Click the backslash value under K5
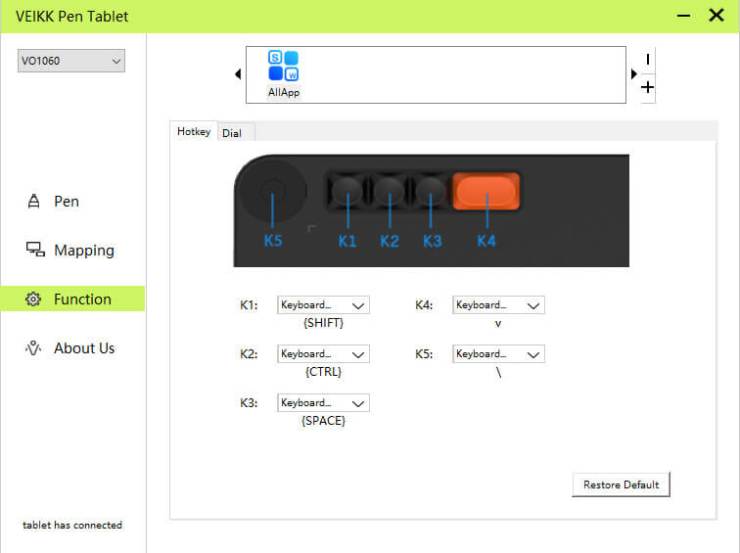This screenshot has width=740, height=553. (x=498, y=373)
